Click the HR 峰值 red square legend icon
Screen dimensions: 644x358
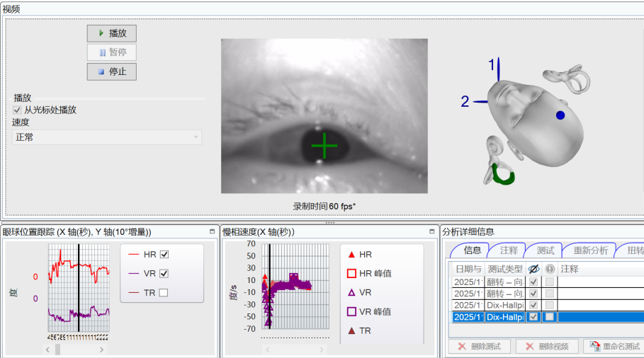(x=351, y=274)
